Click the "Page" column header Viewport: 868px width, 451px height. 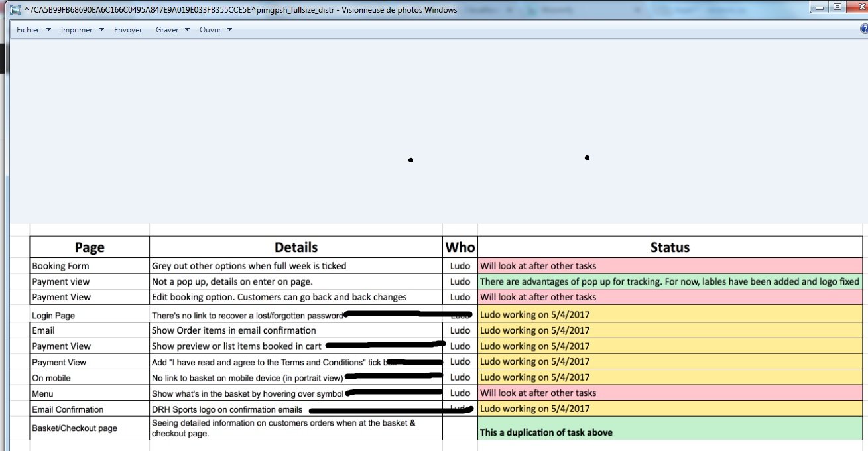[90, 247]
